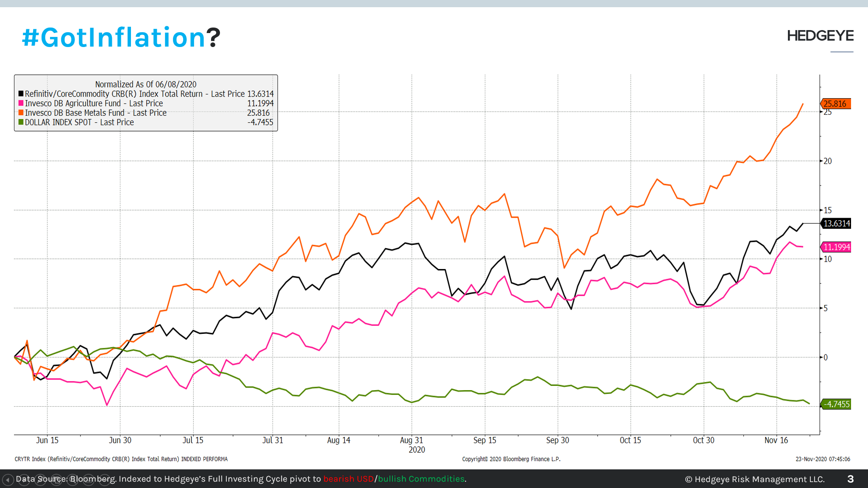Click 'Aug 14' date axis label

point(339,440)
